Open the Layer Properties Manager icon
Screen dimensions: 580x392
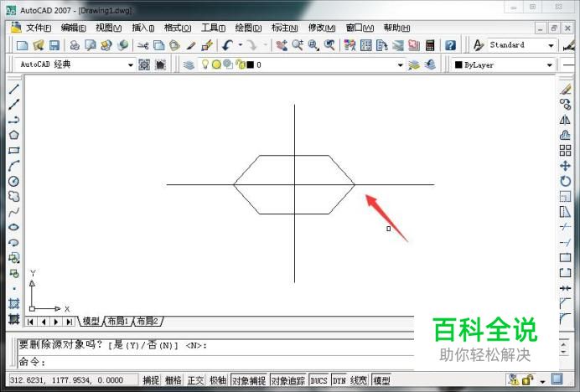(189, 65)
